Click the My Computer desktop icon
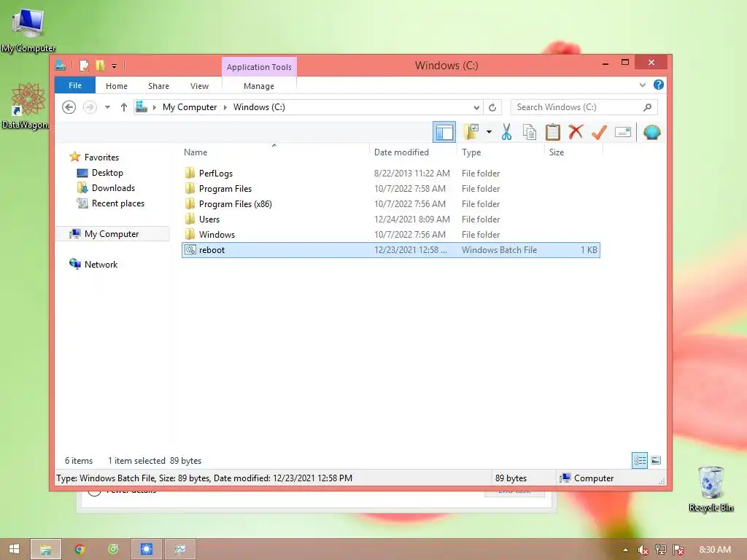Image resolution: width=747 pixels, height=560 pixels. (x=28, y=31)
